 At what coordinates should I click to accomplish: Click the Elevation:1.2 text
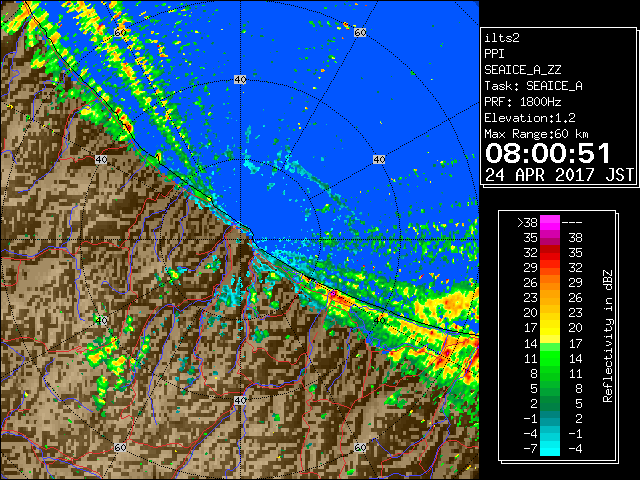click(530, 118)
